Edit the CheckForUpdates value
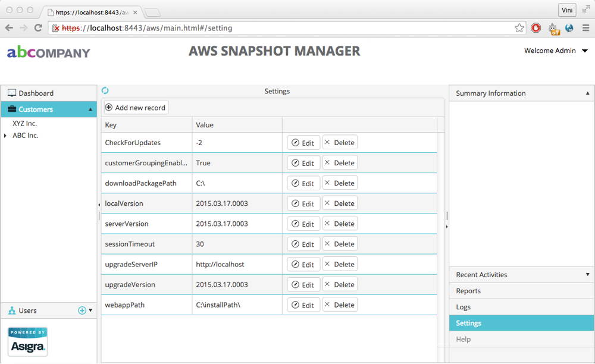This screenshot has height=364, width=595. click(303, 142)
